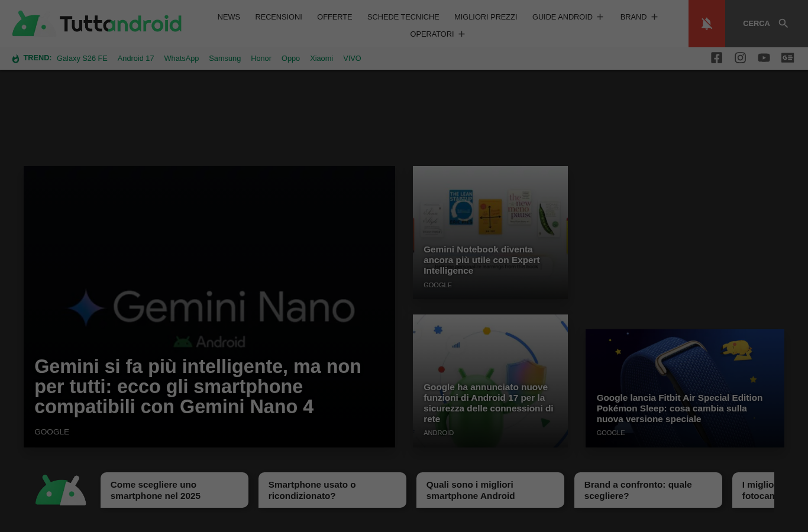Select Schede Tecniche in navigation
Image resolution: width=808 pixels, height=532 pixels.
[x=403, y=17]
